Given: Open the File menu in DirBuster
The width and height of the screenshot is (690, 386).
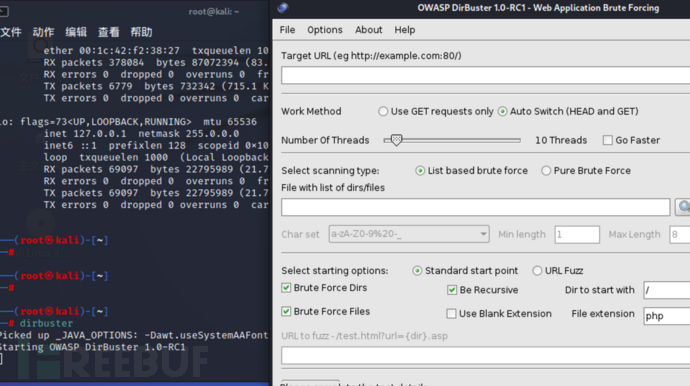Looking at the screenshot, I should [x=287, y=30].
